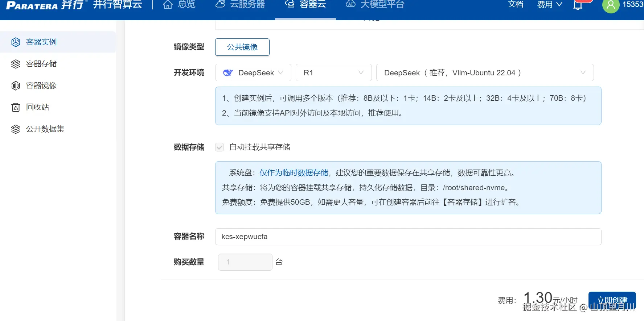Click 立即创建 create button
This screenshot has height=321, width=644.
point(612,300)
